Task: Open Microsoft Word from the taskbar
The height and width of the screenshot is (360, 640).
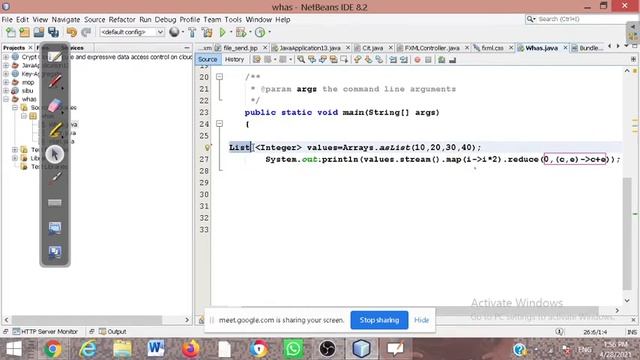Action: click(x=156, y=349)
